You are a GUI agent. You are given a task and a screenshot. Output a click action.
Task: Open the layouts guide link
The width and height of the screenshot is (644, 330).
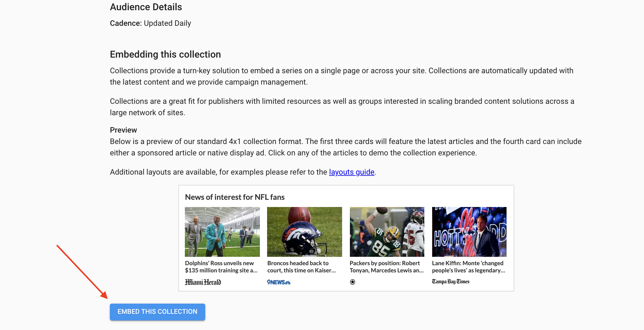351,172
